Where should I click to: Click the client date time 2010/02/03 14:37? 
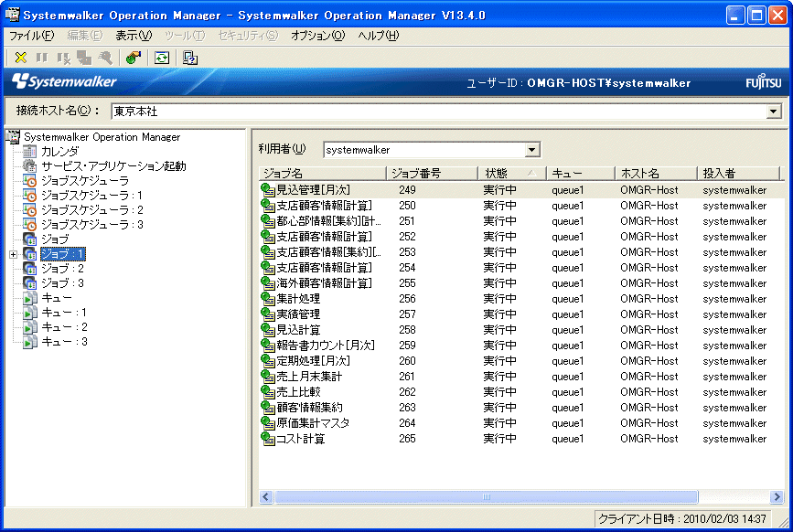pos(682,519)
